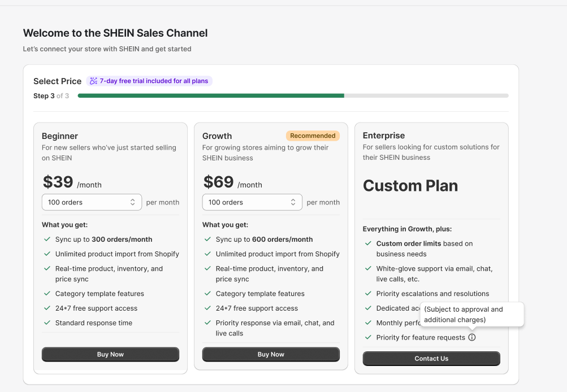This screenshot has height=392, width=567.
Task: Click the green Step 3 progress bar
Action: [211, 96]
